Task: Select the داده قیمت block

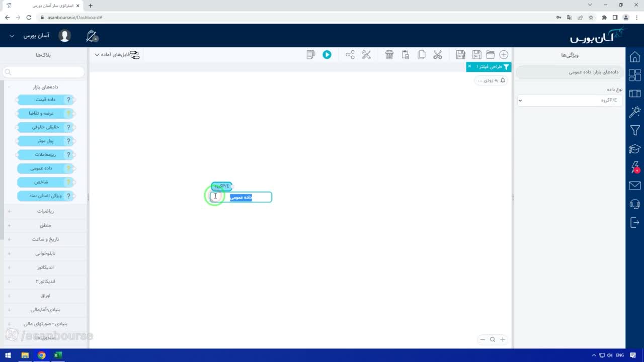Action: 45,100
